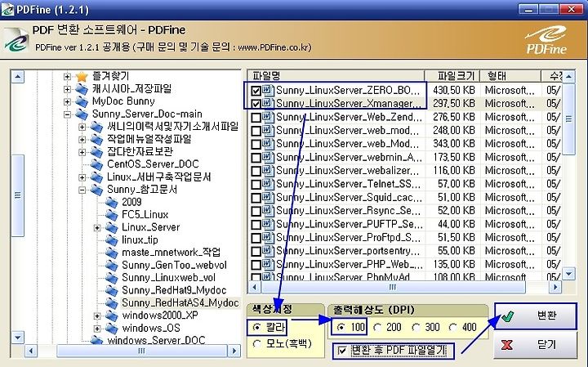This screenshot has width=588, height=367.
Task: Click the Sunny_RedHat9_Mydoc folder icon
Action: pyautogui.click(x=111, y=290)
